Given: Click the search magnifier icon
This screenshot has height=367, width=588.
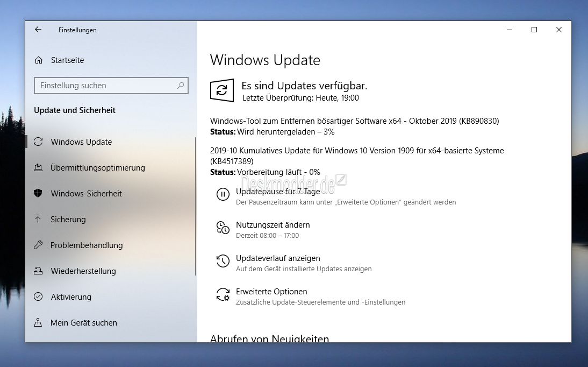Looking at the screenshot, I should coord(181,86).
